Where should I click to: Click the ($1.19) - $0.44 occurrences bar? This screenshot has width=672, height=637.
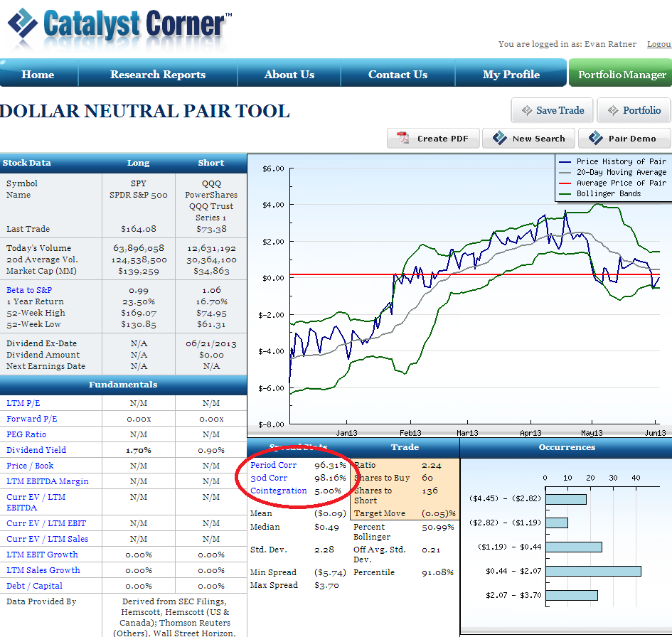click(x=574, y=547)
